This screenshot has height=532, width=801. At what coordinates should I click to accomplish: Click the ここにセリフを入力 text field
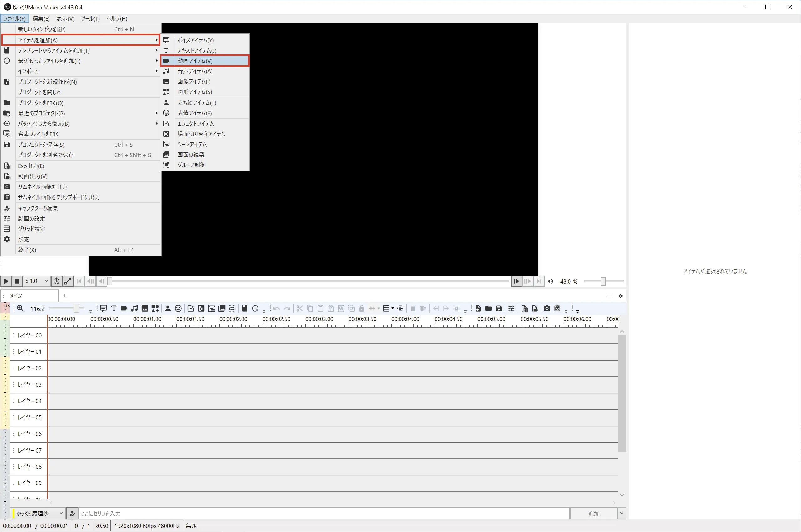[324, 513]
